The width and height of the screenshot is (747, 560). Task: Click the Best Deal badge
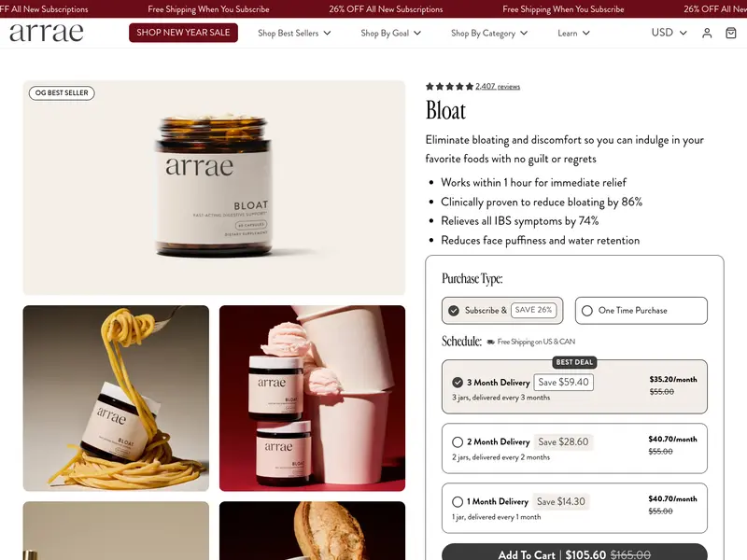tap(574, 362)
